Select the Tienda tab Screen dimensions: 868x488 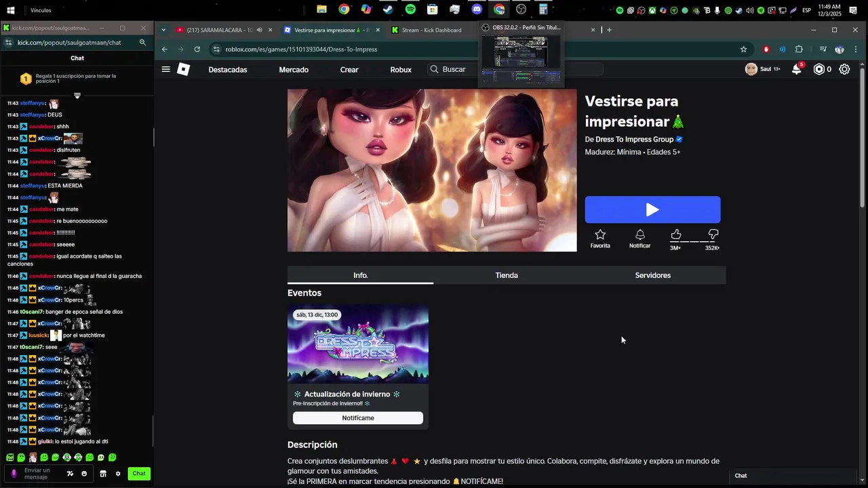[x=507, y=275]
